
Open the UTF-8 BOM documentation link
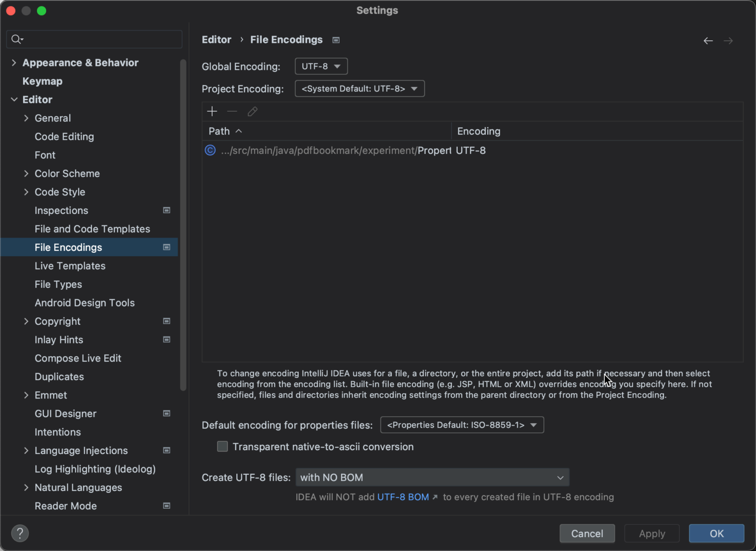pyautogui.click(x=403, y=497)
